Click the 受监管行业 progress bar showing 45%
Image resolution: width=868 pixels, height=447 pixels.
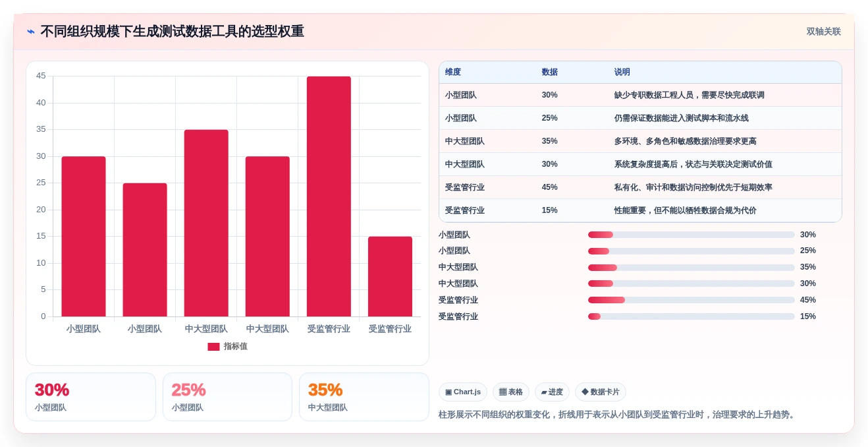pos(692,300)
